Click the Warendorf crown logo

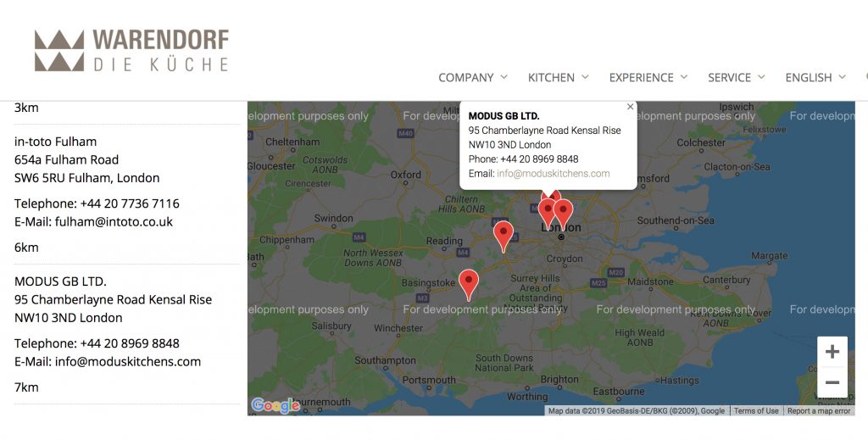[x=131, y=50]
